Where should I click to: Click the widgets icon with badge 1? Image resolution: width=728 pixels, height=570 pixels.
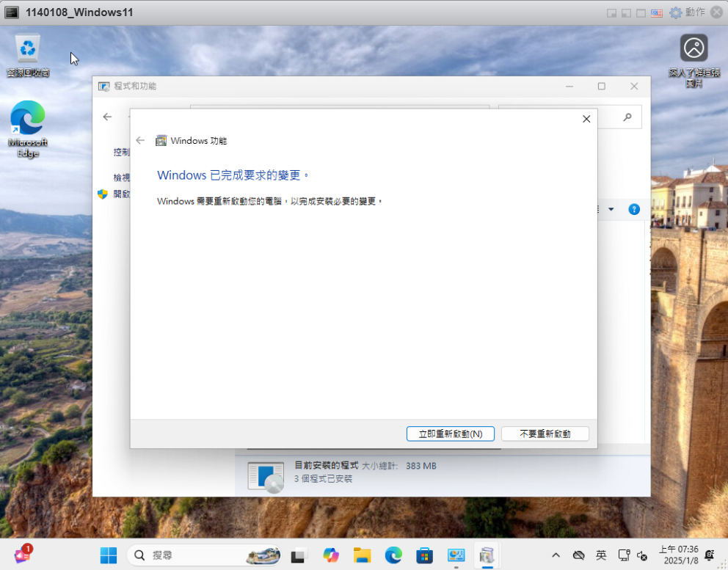click(x=22, y=554)
